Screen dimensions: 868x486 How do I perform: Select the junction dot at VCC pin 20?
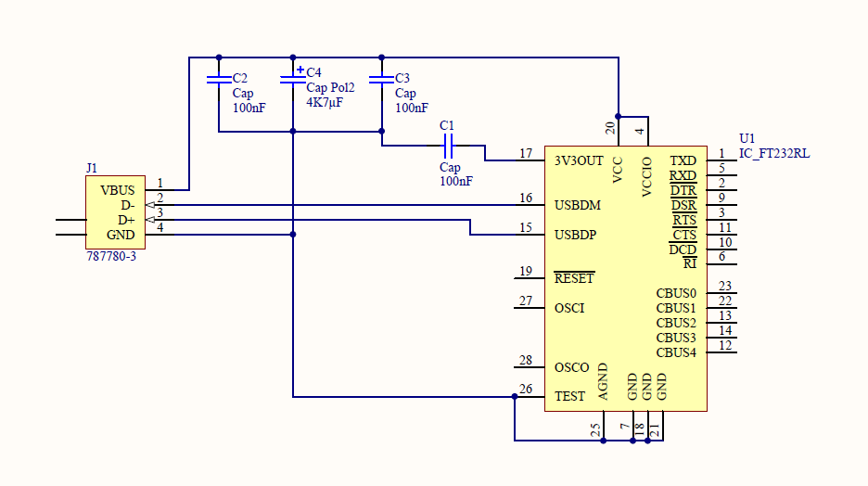(x=618, y=117)
